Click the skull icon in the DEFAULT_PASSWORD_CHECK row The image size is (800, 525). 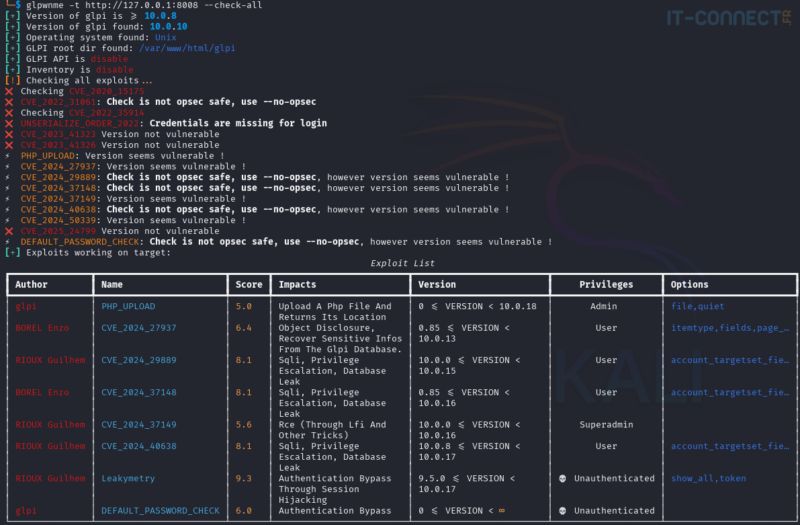(562, 511)
